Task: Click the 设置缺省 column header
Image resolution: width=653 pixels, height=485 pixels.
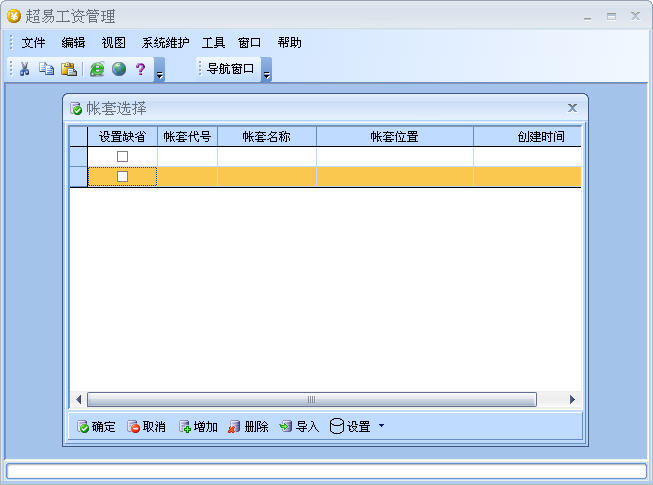Action: coord(122,137)
